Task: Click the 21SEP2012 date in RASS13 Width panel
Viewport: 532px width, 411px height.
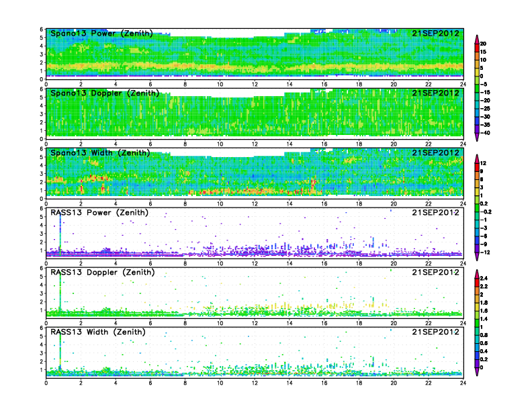Action: pyautogui.click(x=436, y=332)
